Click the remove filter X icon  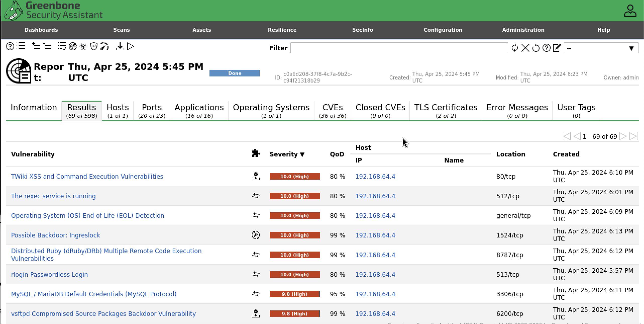click(x=525, y=48)
